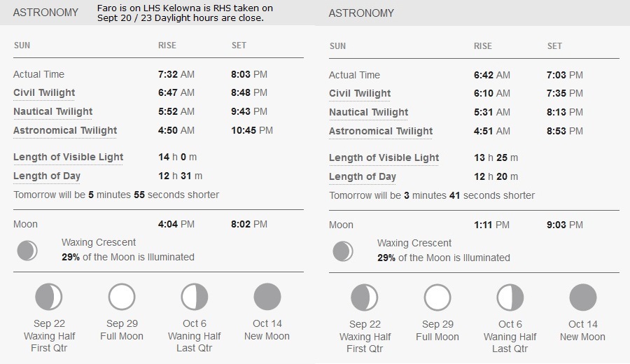Click the left panel Sep 22 First Quarter moon icon

coord(48,297)
